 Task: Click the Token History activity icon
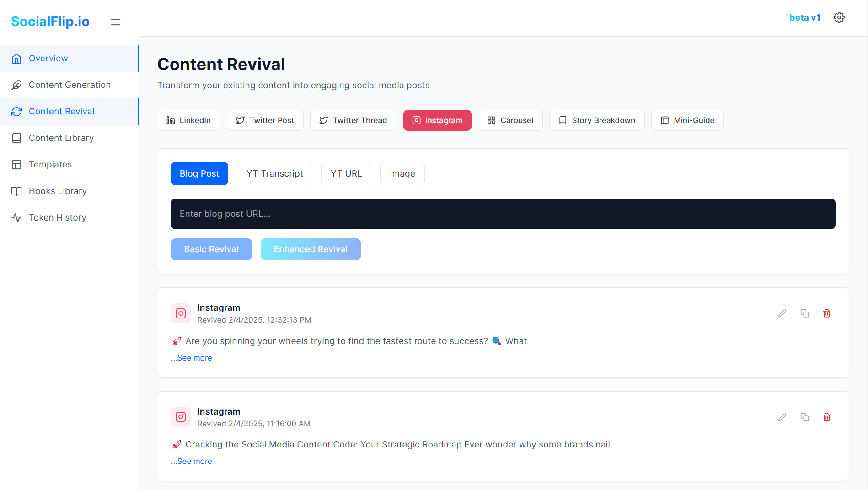coord(16,218)
